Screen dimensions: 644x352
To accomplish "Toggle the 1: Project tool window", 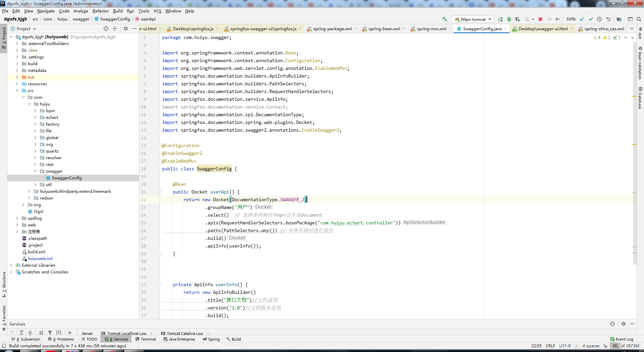I will [4, 38].
